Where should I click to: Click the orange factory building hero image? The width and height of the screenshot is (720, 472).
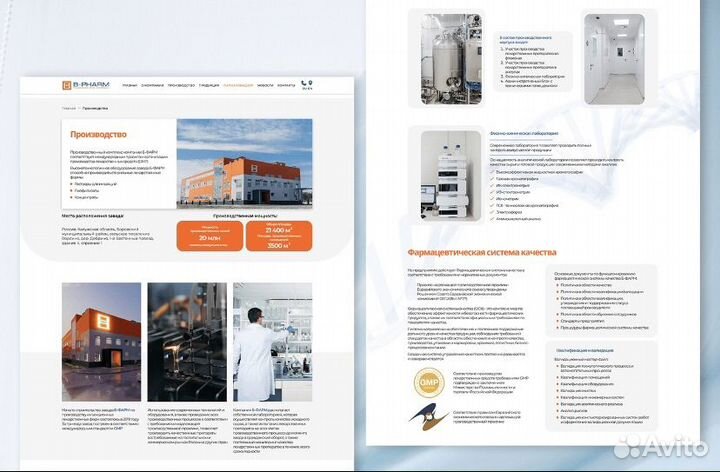coord(244,165)
